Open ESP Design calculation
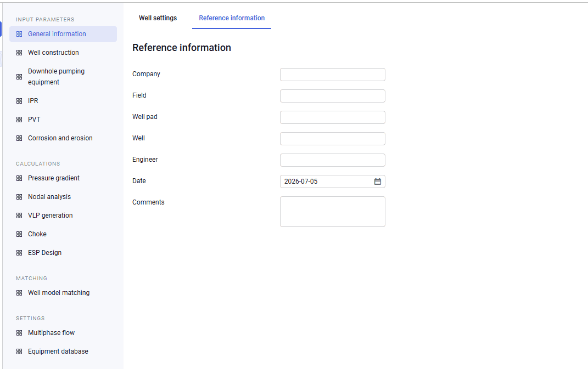The width and height of the screenshot is (588, 369). [63, 253]
